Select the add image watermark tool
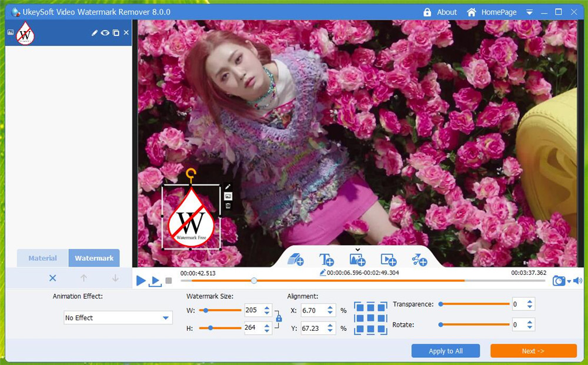The image size is (588, 365). 358,260
